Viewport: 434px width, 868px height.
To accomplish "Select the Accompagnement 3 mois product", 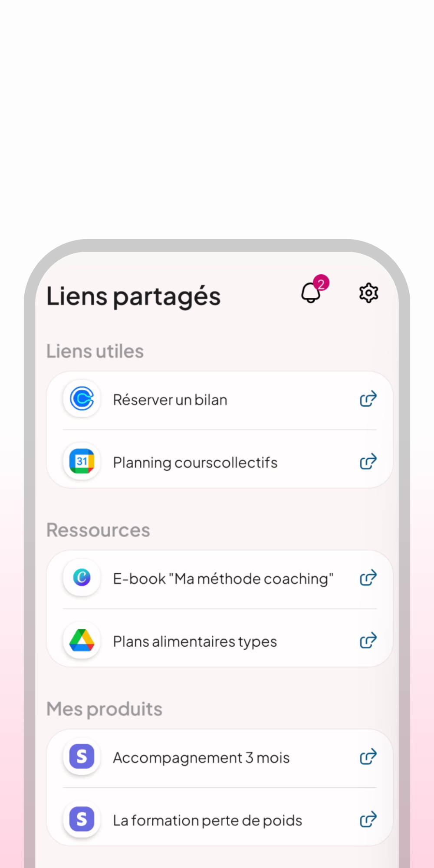I will pos(220,757).
